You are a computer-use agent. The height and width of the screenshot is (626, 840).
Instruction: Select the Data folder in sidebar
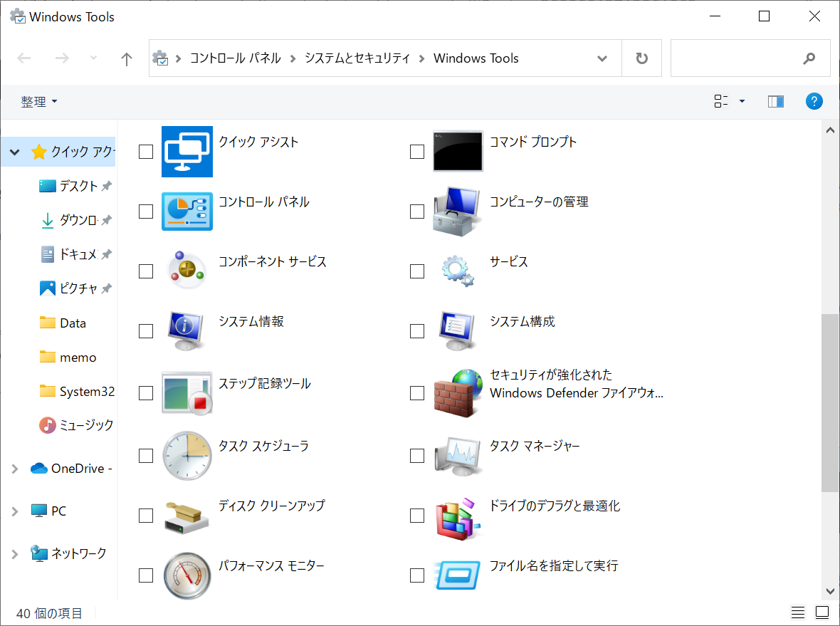63,323
